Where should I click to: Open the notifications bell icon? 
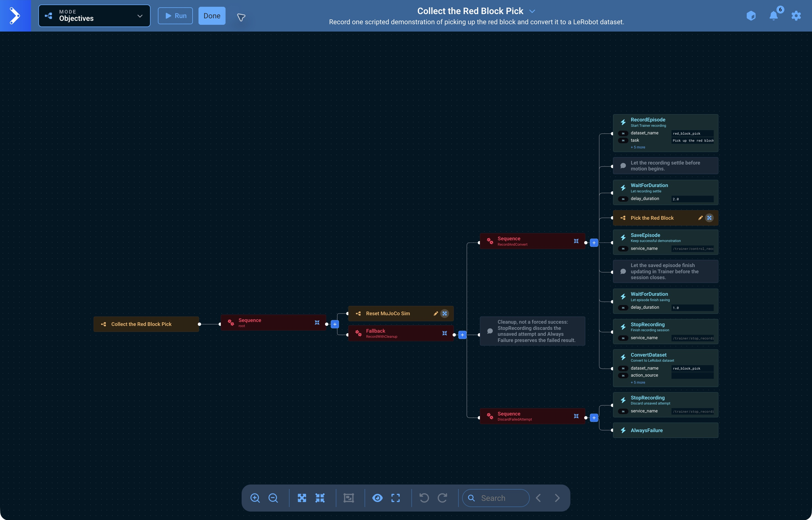click(773, 16)
